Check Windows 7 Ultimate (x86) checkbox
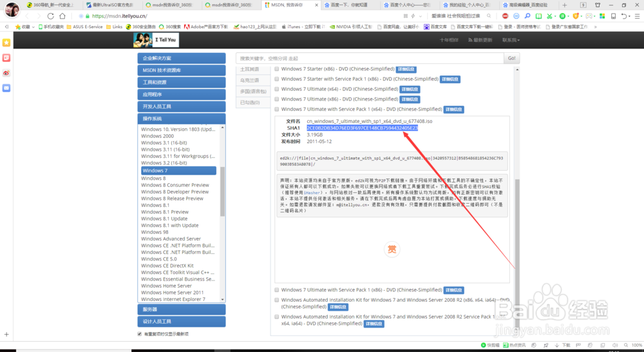 tap(277, 99)
